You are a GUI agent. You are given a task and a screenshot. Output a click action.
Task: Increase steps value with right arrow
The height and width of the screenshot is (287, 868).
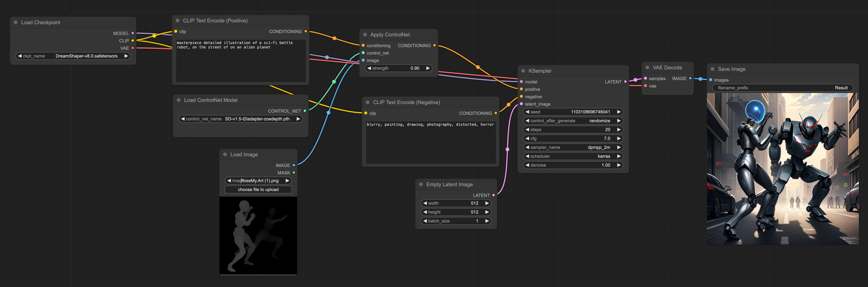(619, 129)
